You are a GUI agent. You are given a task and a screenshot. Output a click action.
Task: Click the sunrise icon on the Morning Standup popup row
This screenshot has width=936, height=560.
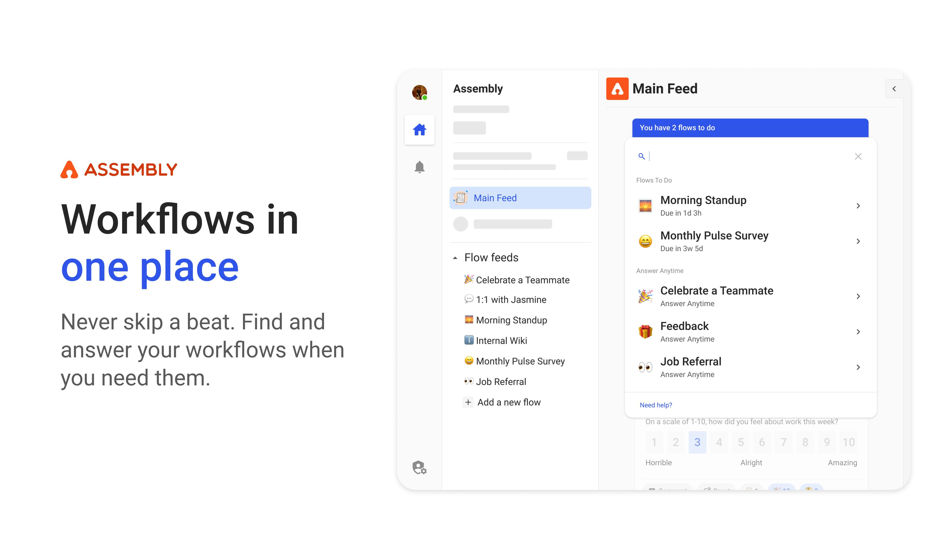click(x=645, y=206)
